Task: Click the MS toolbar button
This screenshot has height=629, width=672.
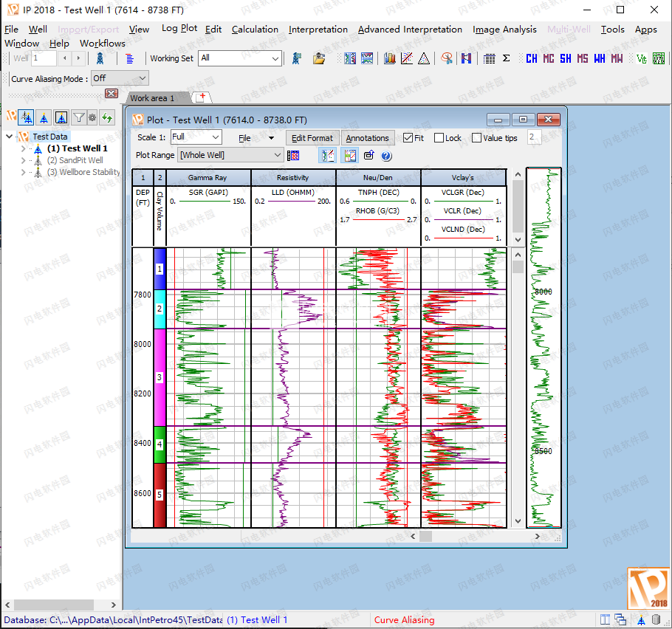Action: 583,59
